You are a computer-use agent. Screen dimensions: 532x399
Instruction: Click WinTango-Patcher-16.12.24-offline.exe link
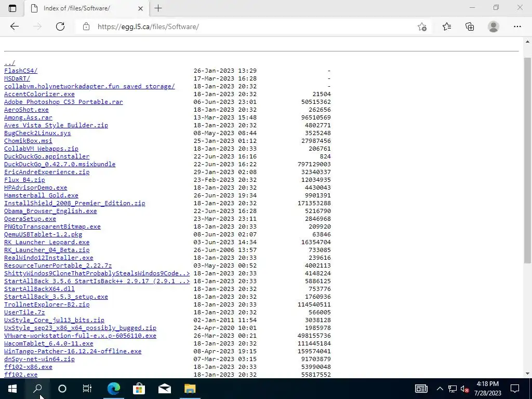73,352
